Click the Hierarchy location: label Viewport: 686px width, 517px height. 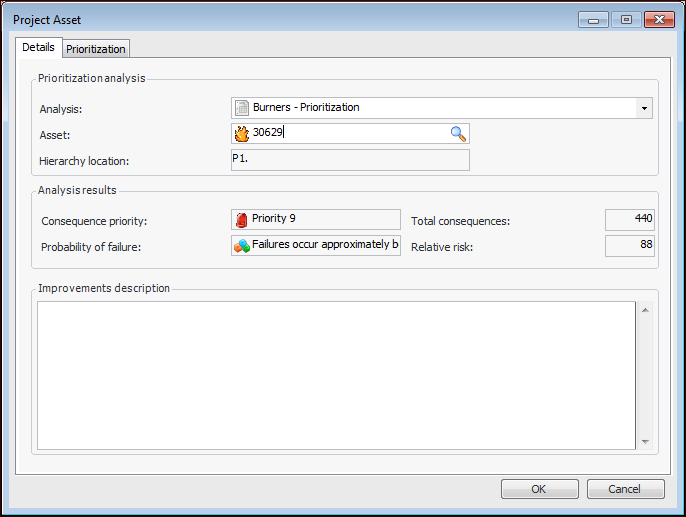coord(84,161)
